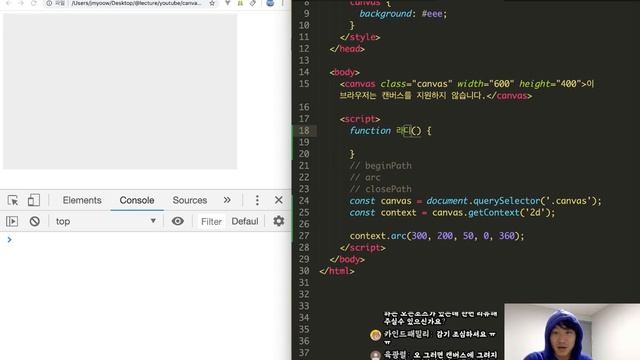Click the 카인드패밀리 chat avatar
Viewport: 640px width, 360px height.
376,335
